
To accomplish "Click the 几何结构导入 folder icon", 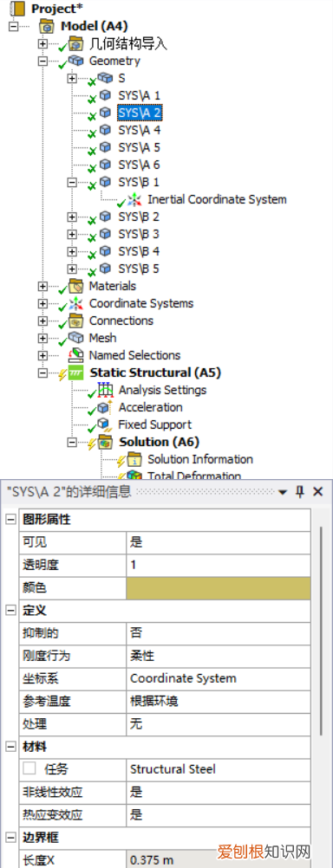I will tap(76, 43).
